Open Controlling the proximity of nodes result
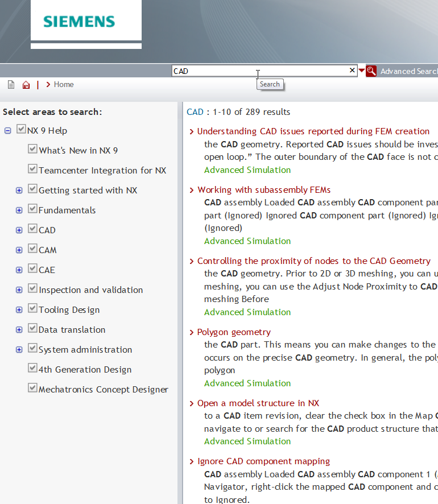This screenshot has width=438, height=504. pyautogui.click(x=313, y=261)
